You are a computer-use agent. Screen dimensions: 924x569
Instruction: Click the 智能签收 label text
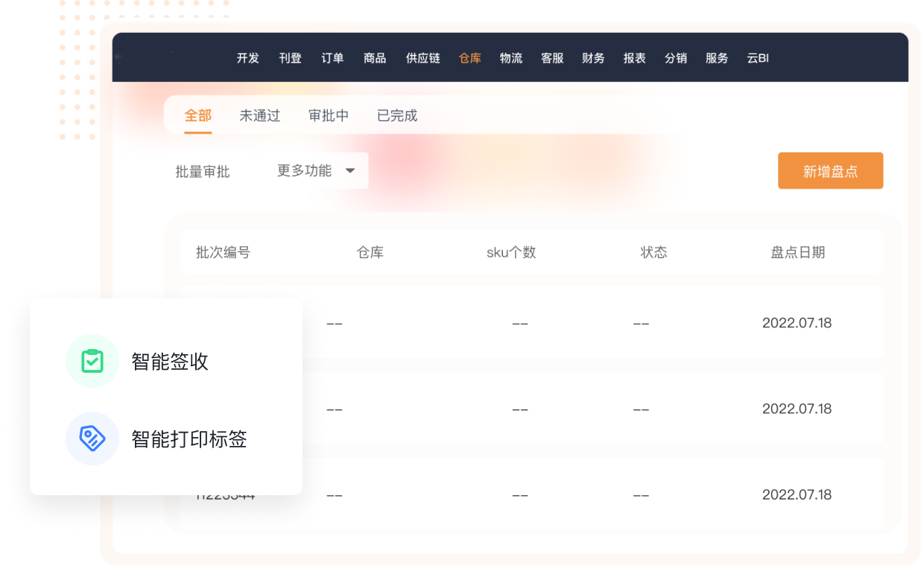(170, 362)
